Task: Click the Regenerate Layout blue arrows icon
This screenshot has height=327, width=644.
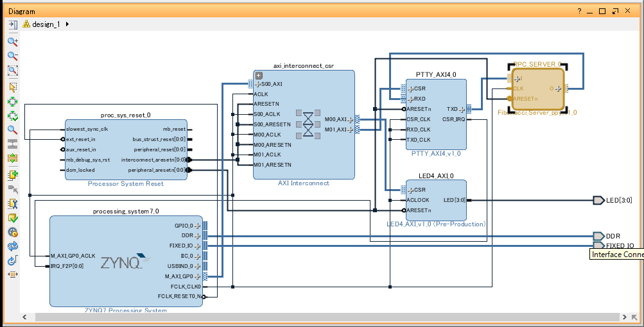Action: tap(13, 246)
